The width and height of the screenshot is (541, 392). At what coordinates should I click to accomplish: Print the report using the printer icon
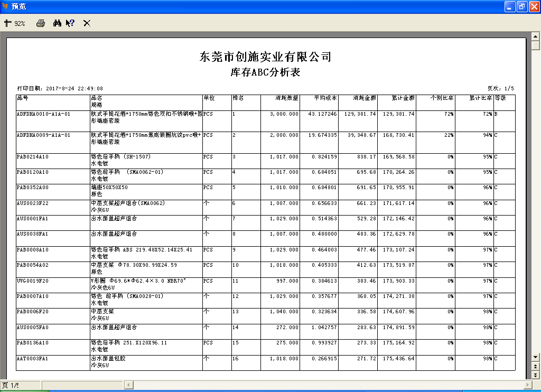tap(41, 23)
